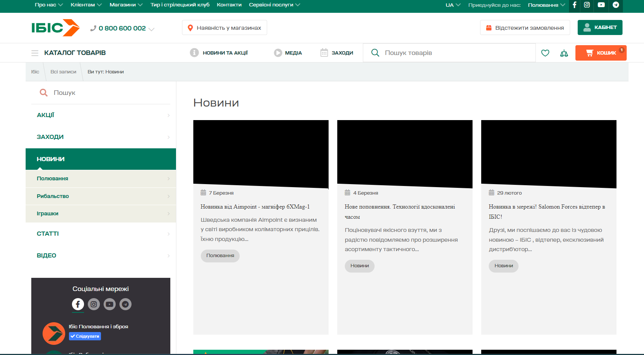Click the IBIS logo
644x355 pixels.
[x=55, y=28]
